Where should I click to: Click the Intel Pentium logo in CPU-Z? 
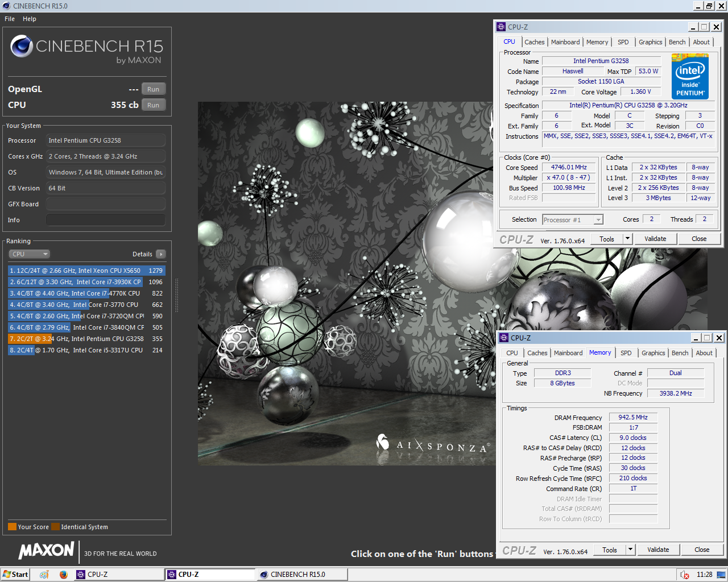pyautogui.click(x=690, y=76)
